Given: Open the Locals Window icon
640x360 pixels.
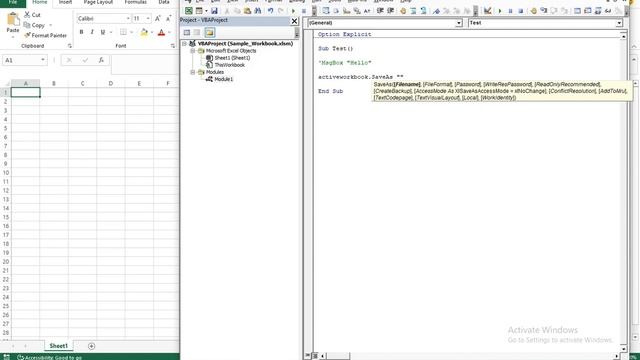Looking at the screenshot, I should [577, 11].
